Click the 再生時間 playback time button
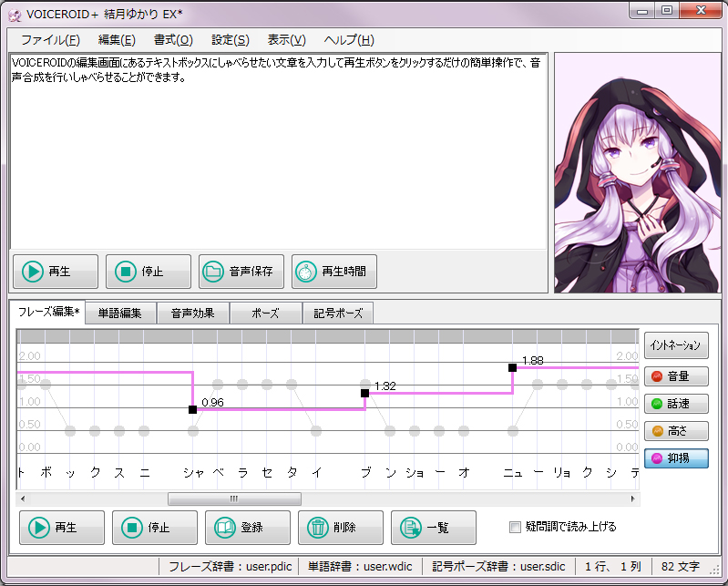728x586 pixels. coord(333,272)
